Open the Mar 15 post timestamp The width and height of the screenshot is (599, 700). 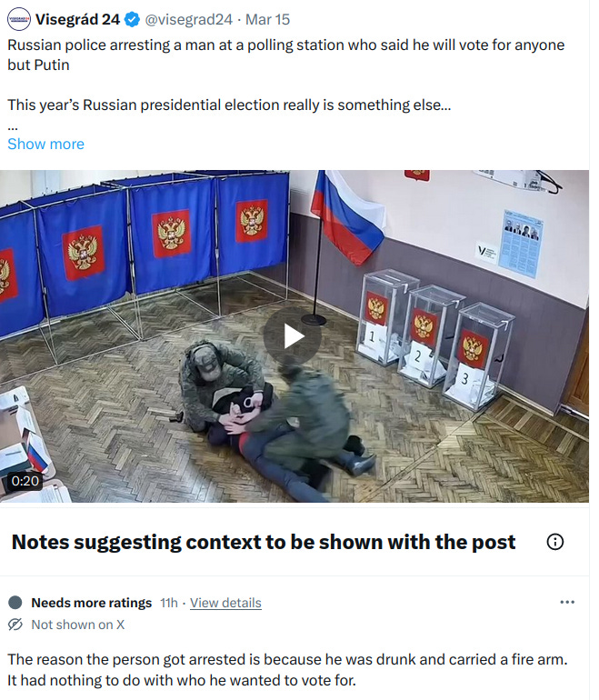pyautogui.click(x=267, y=20)
